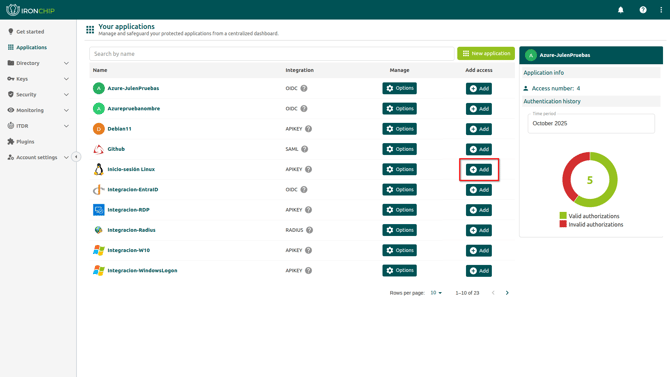670x377 pixels.
Task: Click the Linux penguin application icon
Action: pyautogui.click(x=99, y=169)
